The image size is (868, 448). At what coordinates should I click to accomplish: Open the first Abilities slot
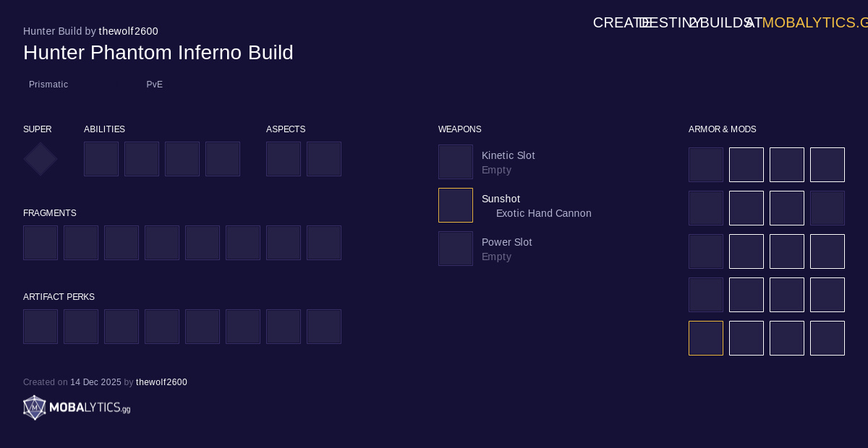(x=101, y=159)
